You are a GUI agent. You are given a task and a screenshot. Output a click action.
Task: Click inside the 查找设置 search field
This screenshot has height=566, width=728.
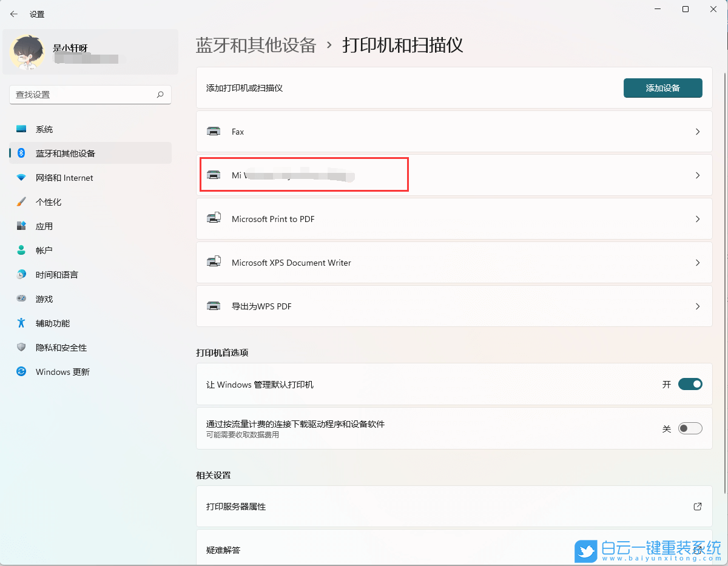pyautogui.click(x=85, y=95)
